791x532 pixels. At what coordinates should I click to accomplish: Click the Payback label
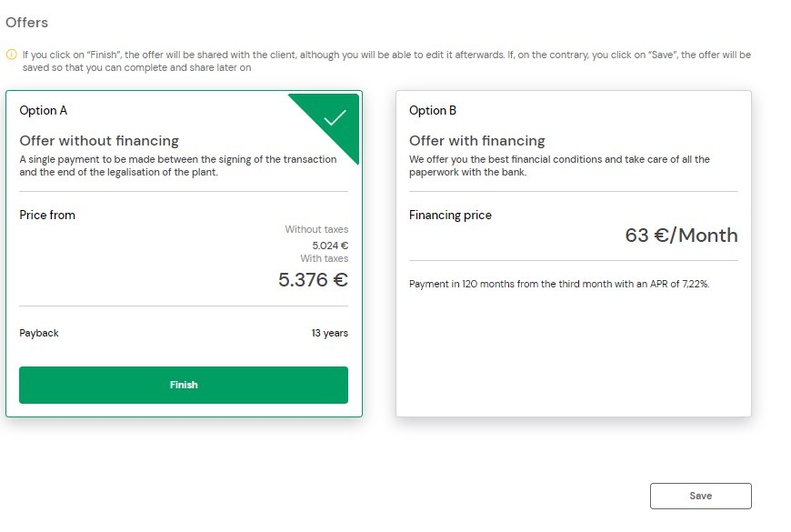(x=39, y=333)
